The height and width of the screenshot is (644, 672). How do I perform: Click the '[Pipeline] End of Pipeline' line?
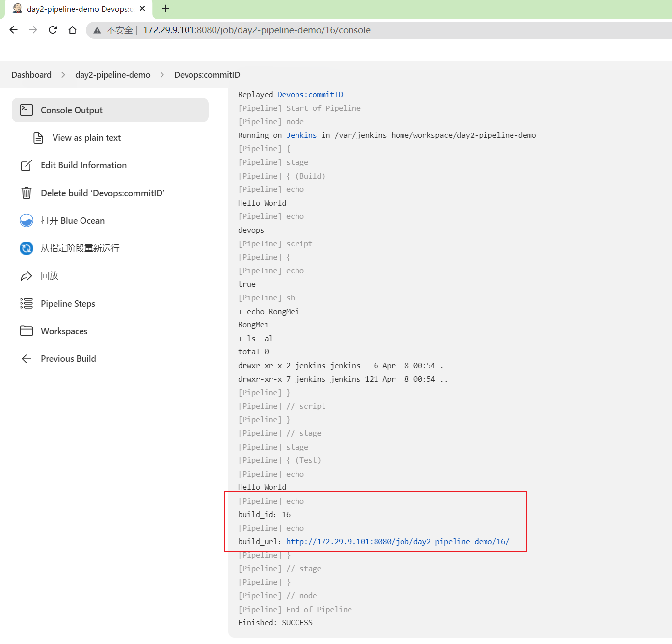(295, 610)
